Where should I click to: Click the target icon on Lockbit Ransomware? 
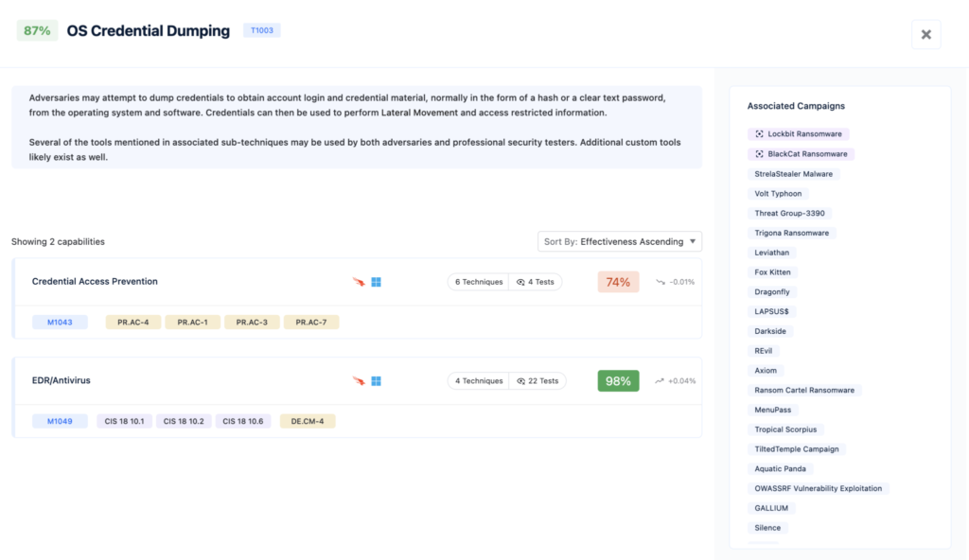coord(759,134)
